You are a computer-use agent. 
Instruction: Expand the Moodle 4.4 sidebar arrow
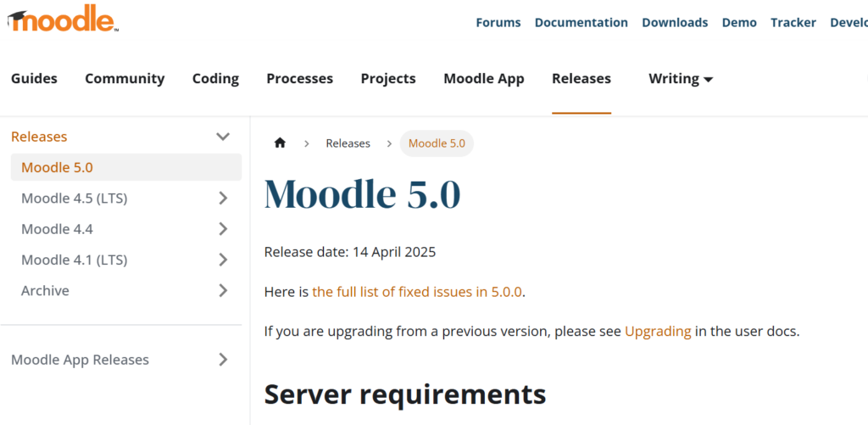pyautogui.click(x=223, y=229)
